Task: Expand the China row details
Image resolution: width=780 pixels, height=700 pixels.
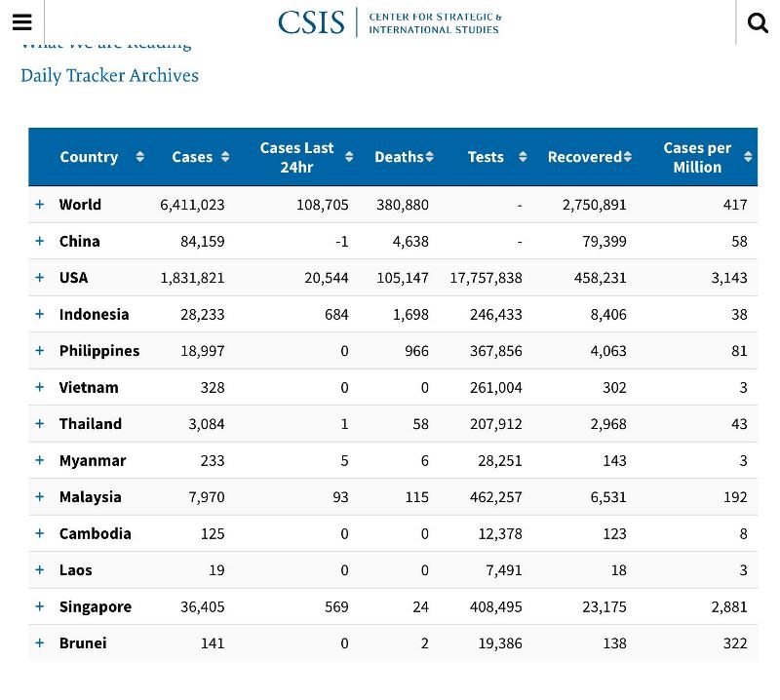Action: click(x=40, y=241)
